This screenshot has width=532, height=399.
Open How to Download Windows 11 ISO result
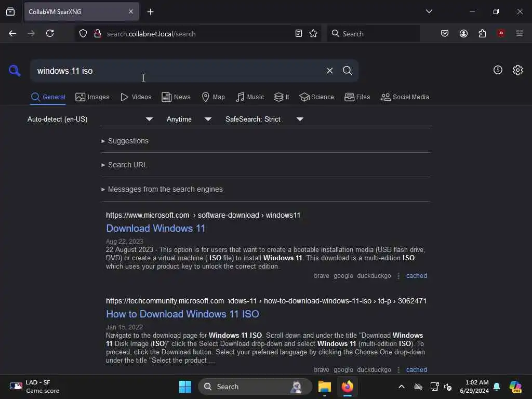tap(182, 314)
